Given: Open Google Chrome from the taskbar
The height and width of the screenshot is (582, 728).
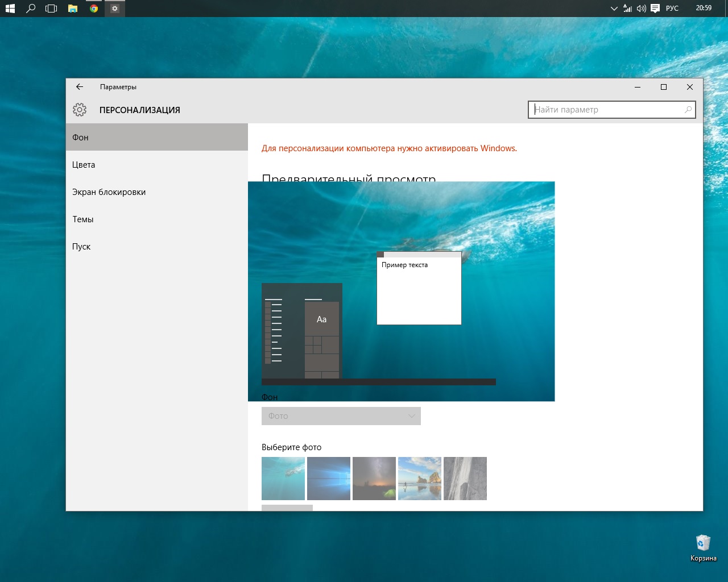Looking at the screenshot, I should (94, 9).
